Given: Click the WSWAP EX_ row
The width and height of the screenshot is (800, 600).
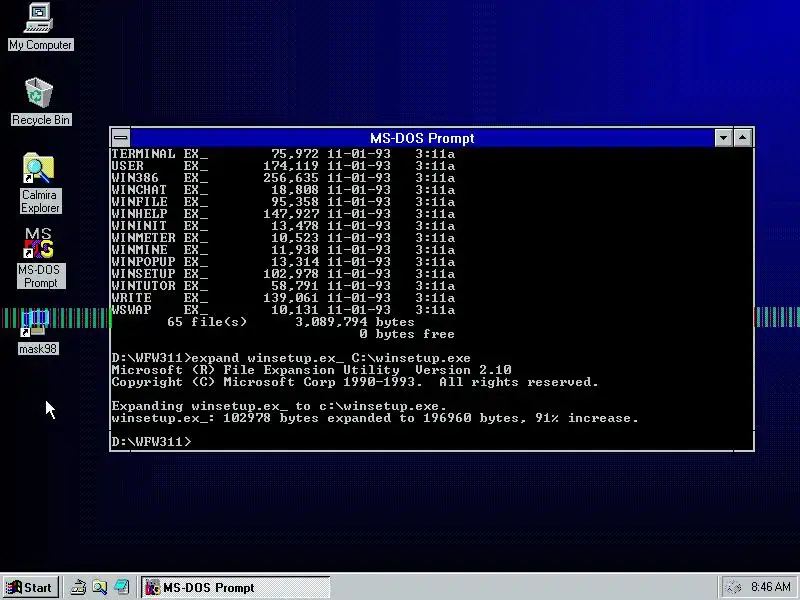Looking at the screenshot, I should click(x=283, y=310).
